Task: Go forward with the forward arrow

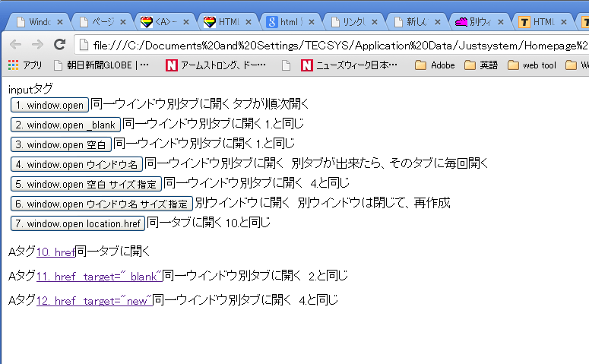Action: point(37,45)
